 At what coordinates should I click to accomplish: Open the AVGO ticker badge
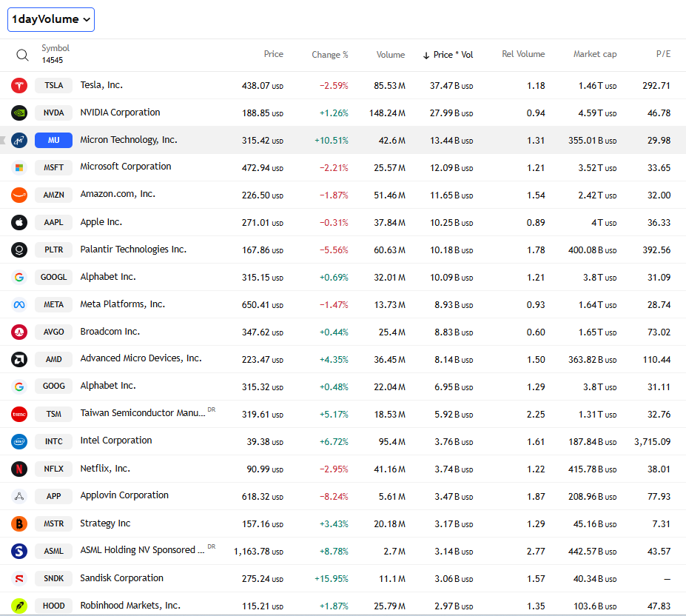coord(54,332)
